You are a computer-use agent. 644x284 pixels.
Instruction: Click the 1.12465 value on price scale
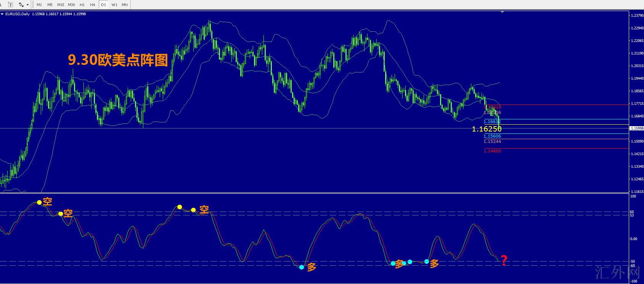point(637,179)
